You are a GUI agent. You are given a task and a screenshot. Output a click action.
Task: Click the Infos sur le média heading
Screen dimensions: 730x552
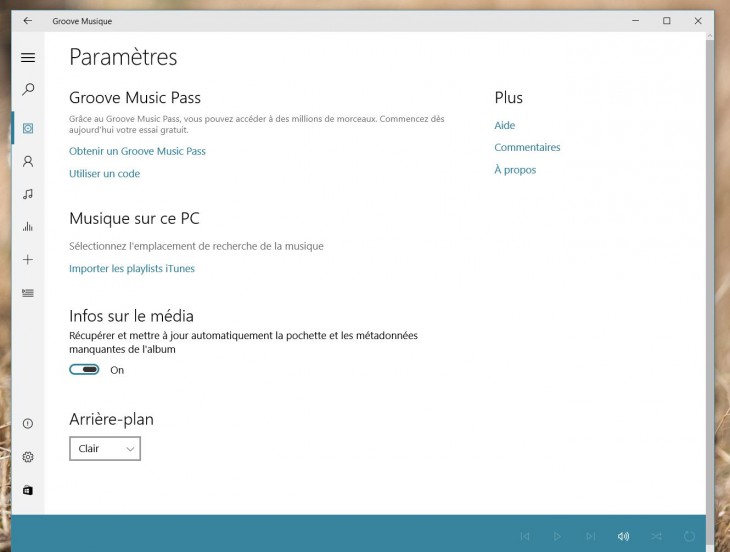(131, 316)
